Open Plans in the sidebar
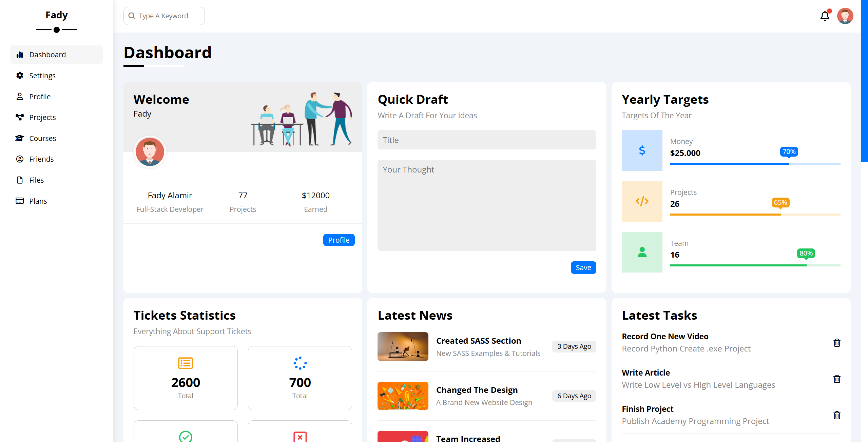 click(57, 201)
